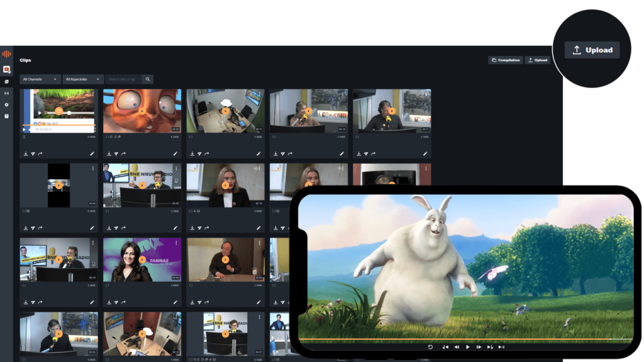Click the waveform logo at sidebar top
Viewport: 644px width, 362px height.
coord(6,54)
